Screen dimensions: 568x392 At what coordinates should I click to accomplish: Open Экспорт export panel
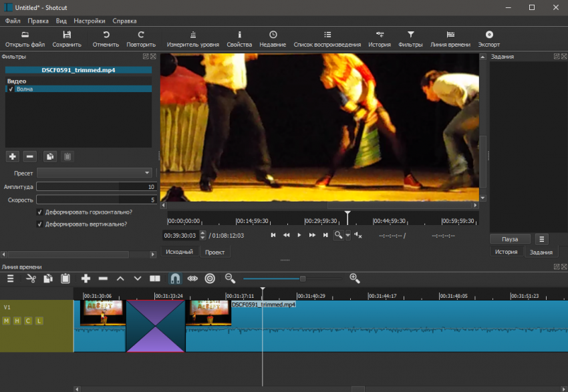coord(489,39)
